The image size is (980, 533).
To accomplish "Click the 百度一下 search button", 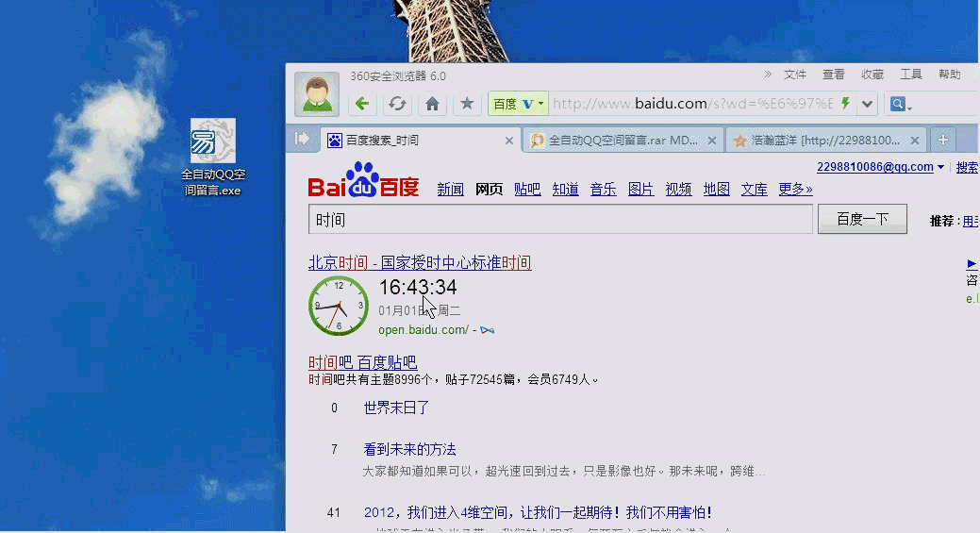I will pyautogui.click(x=862, y=219).
